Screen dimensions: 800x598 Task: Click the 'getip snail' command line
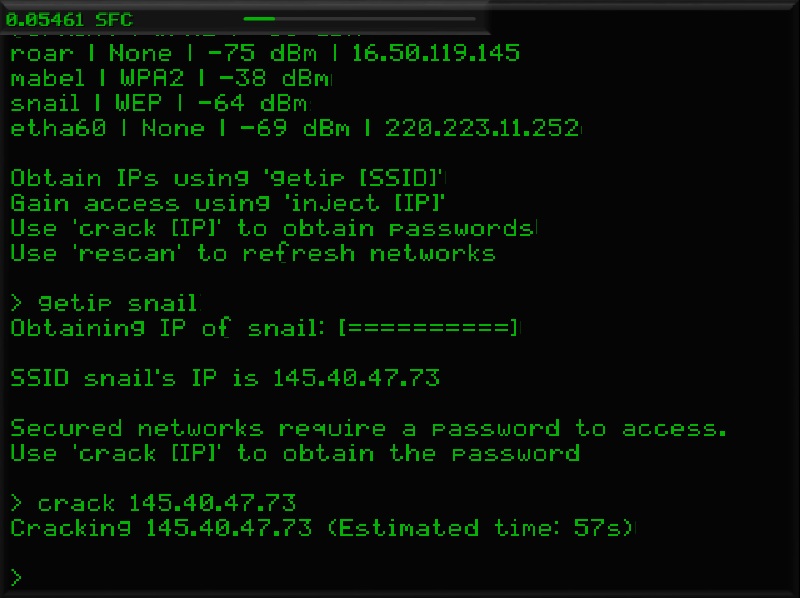(x=105, y=304)
